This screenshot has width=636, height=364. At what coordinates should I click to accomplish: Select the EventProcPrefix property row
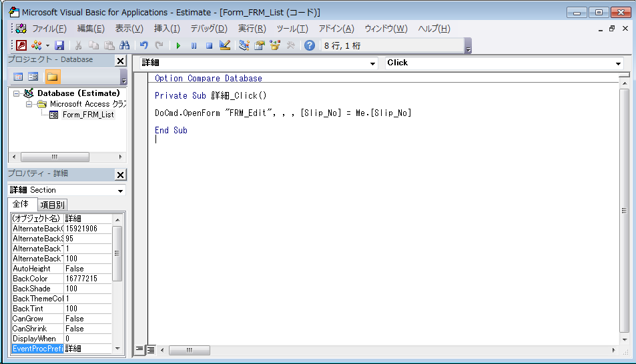point(61,349)
